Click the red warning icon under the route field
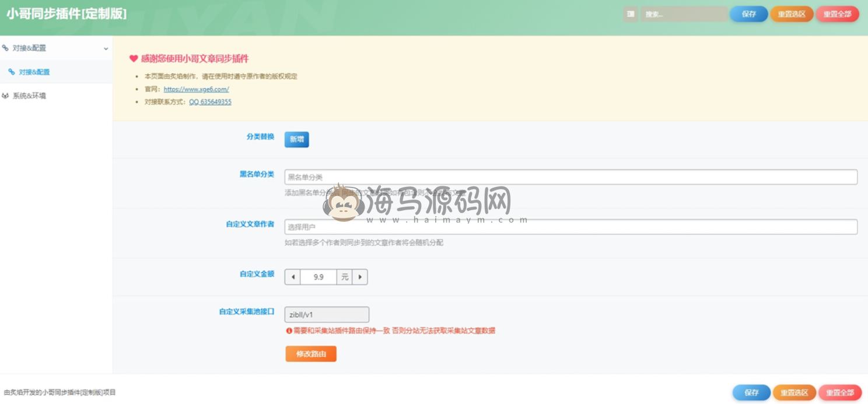Screen dimensions: 868x404 point(288,330)
